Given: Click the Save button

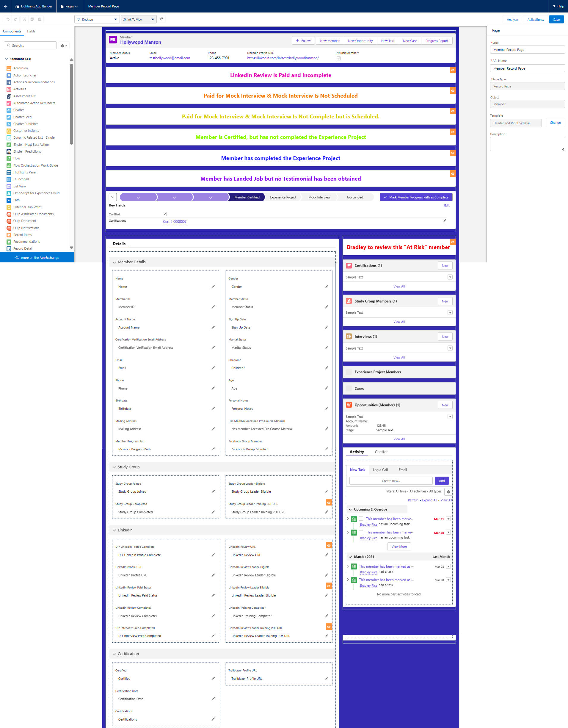Looking at the screenshot, I should tap(556, 20).
